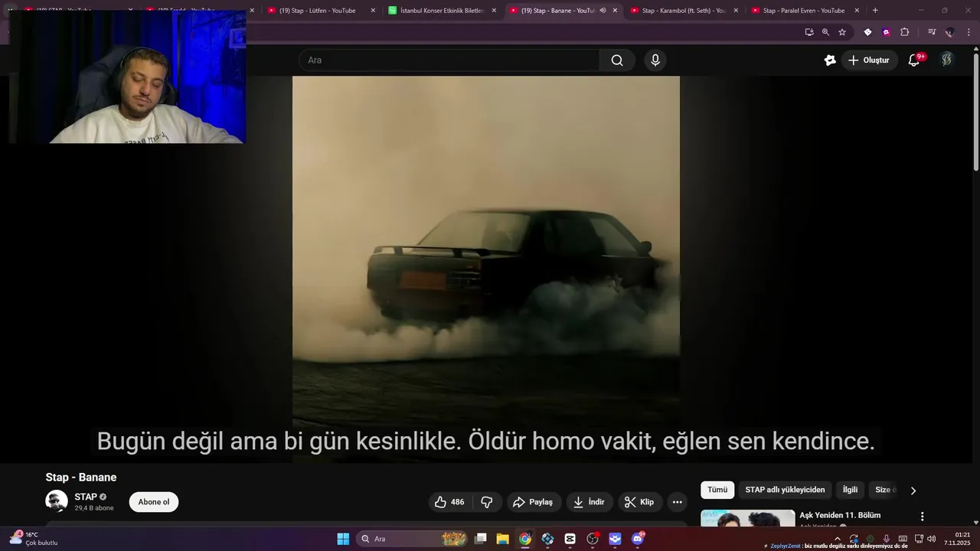Screen dimensions: 980x551
Task: Select the İlgili filter chip
Action: (x=850, y=490)
